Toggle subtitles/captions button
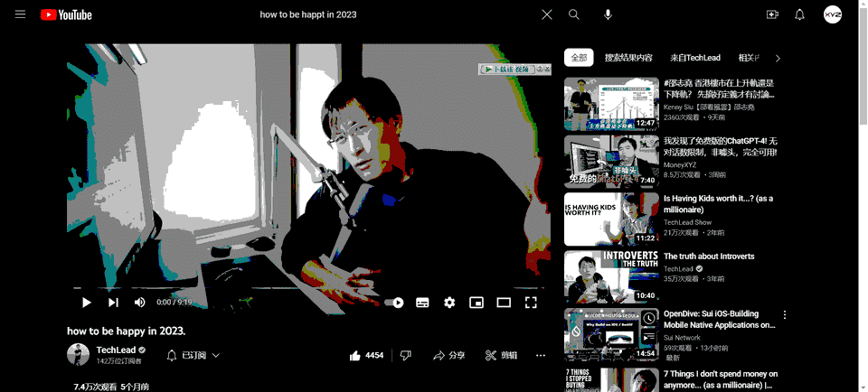 point(422,303)
